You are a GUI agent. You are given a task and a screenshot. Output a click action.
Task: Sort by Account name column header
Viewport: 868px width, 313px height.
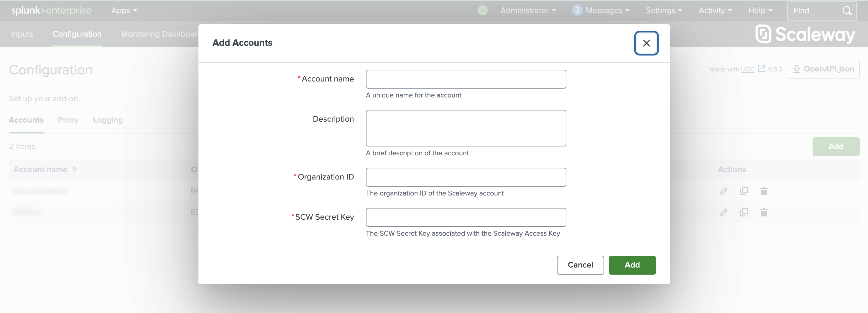click(x=45, y=169)
